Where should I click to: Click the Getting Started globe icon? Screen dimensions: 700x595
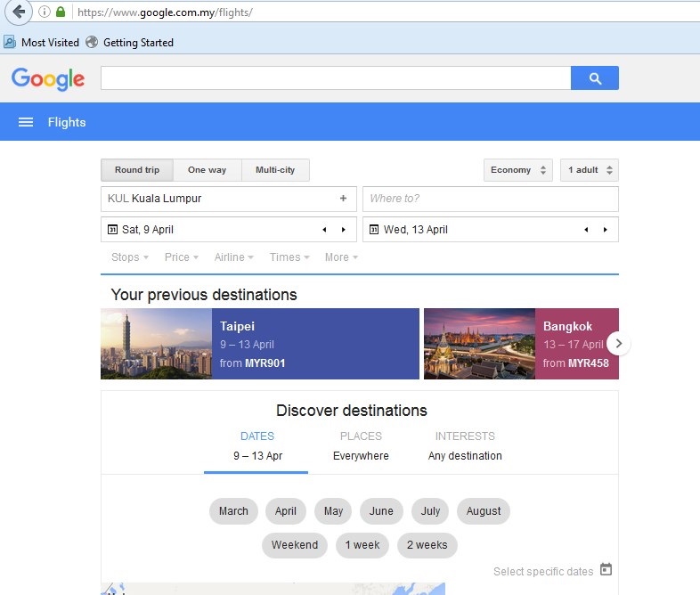pyautogui.click(x=92, y=42)
